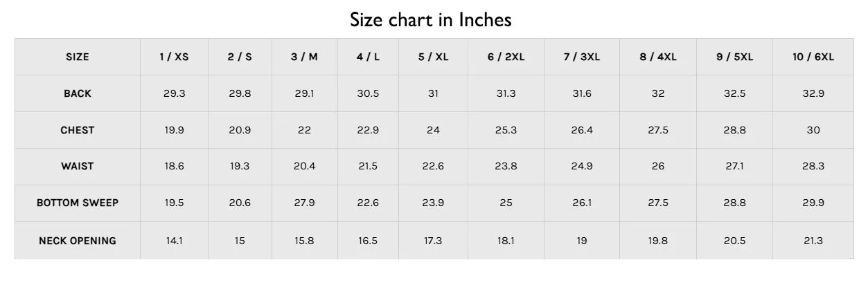Select the CHEST value 26.4 for 3XL

582,130
